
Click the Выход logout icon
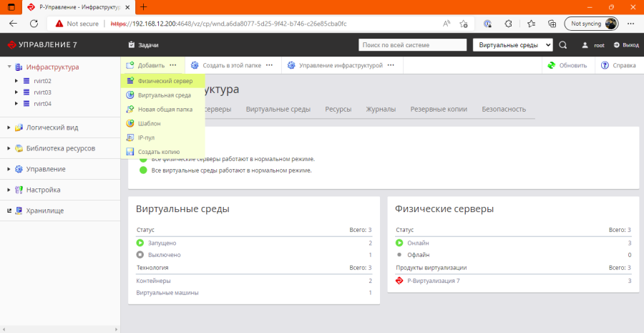[x=616, y=45]
